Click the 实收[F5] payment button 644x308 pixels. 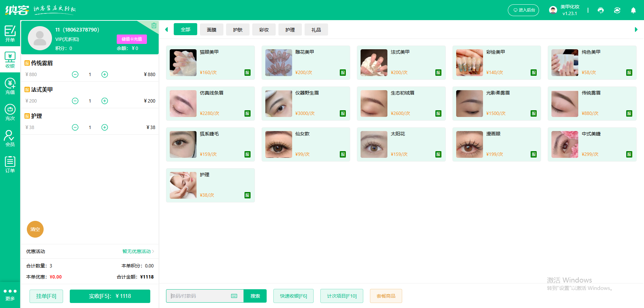coord(110,296)
